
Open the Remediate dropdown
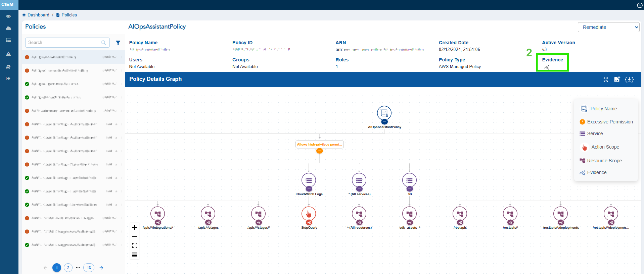[608, 27]
